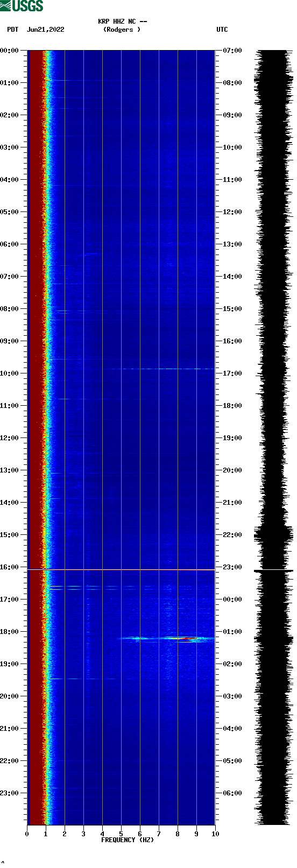The height and width of the screenshot is (868, 297).
Task: Click the bright red spectral event near 18:00
Action: coord(185,638)
